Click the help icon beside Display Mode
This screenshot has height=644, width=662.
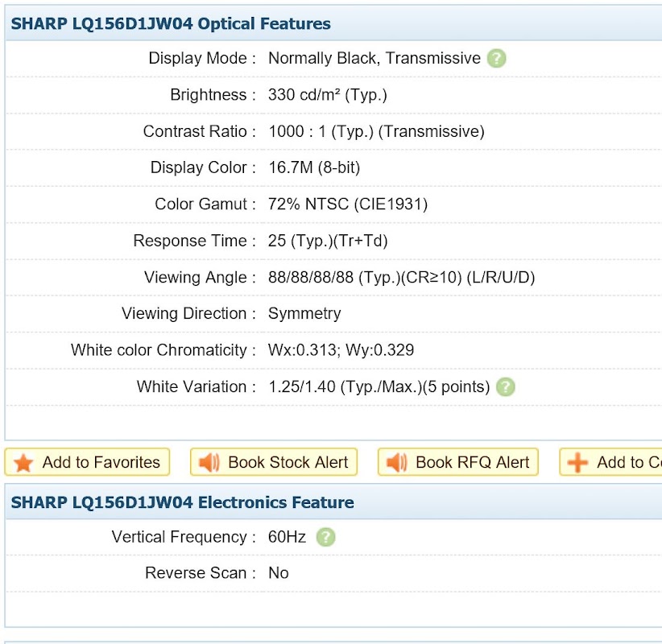pos(496,58)
